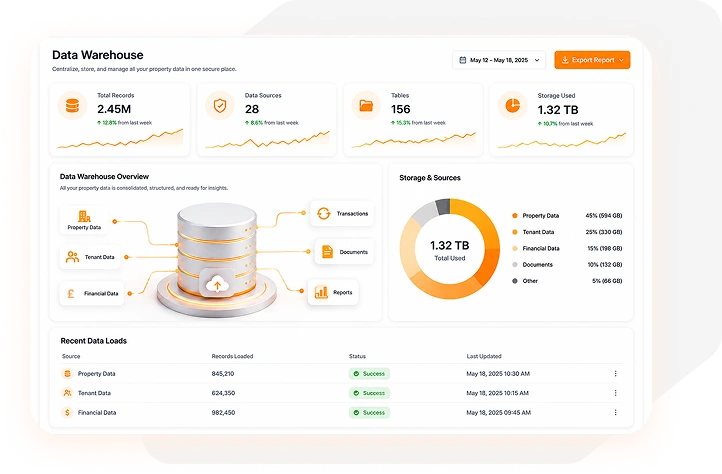Click the Property Data row source icon
Screen dimensions: 722x474
(x=67, y=374)
